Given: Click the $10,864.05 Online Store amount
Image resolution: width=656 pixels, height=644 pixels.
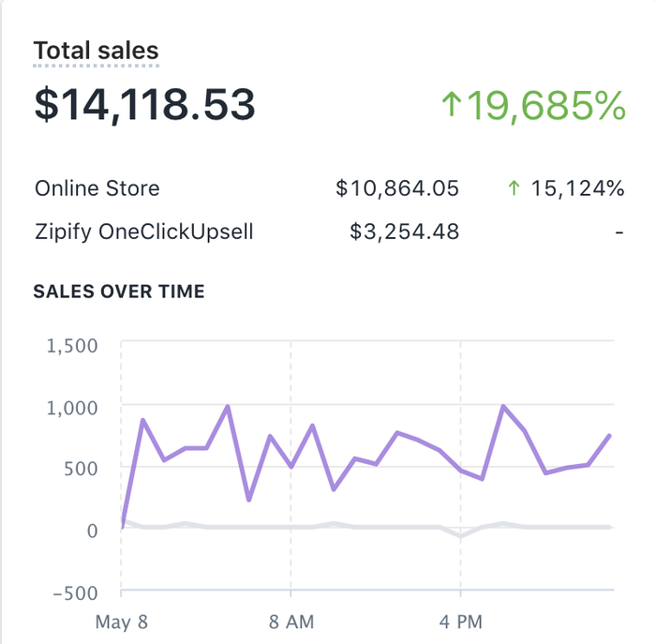Looking at the screenshot, I should 397,188.
